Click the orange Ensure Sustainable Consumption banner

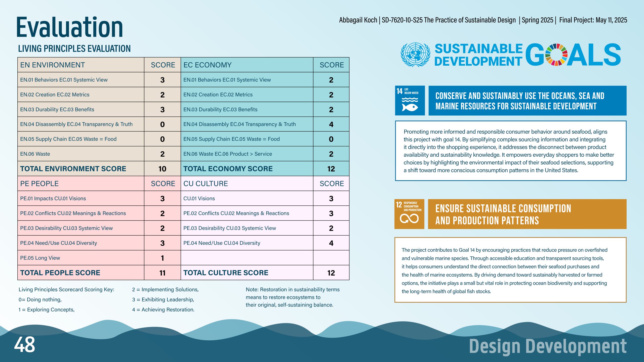tap(527, 214)
